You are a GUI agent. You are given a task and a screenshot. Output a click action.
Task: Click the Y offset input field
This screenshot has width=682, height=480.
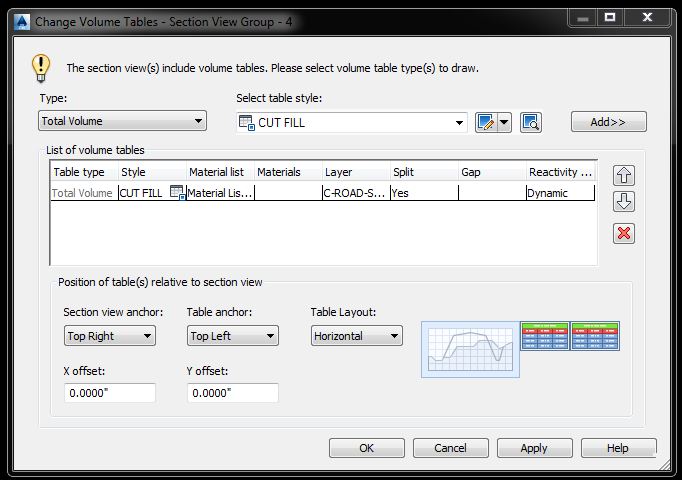tap(233, 393)
